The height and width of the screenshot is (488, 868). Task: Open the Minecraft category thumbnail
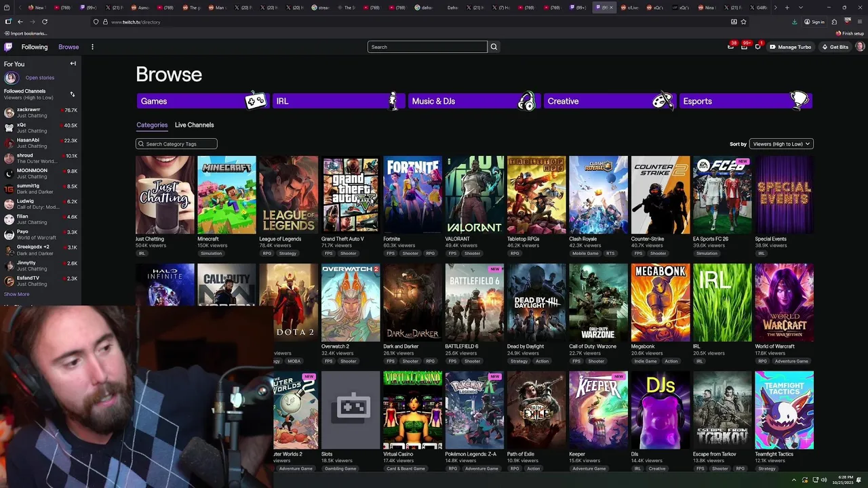(226, 195)
